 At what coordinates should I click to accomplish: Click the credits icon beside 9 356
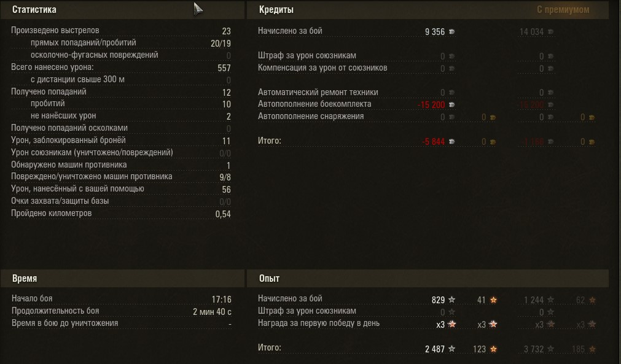[452, 31]
